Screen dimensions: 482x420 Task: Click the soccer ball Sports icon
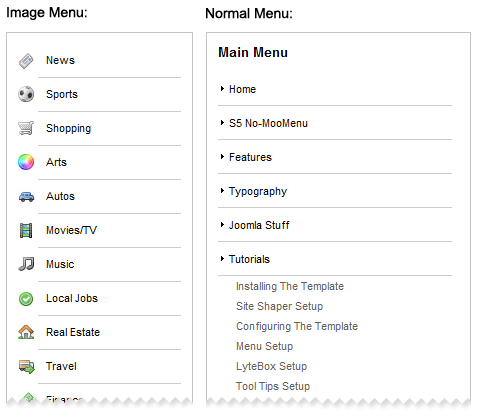(26, 94)
